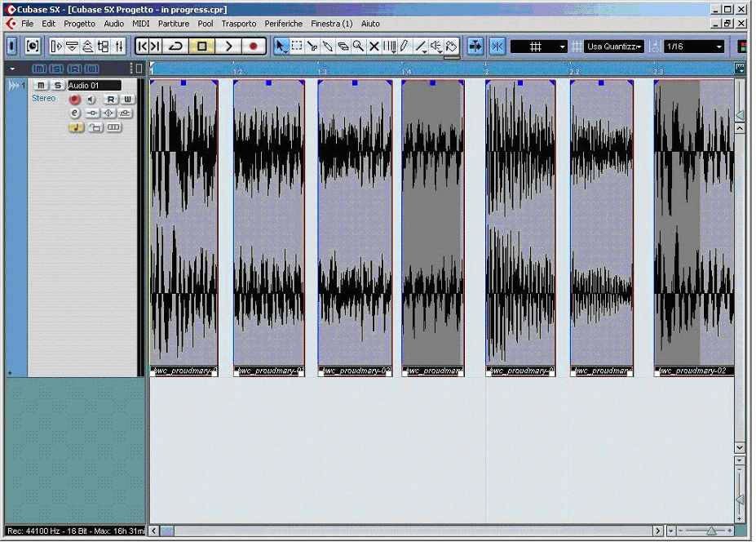Select the Eraser tool
Screen dimensions: 756x542
[x=343, y=47]
